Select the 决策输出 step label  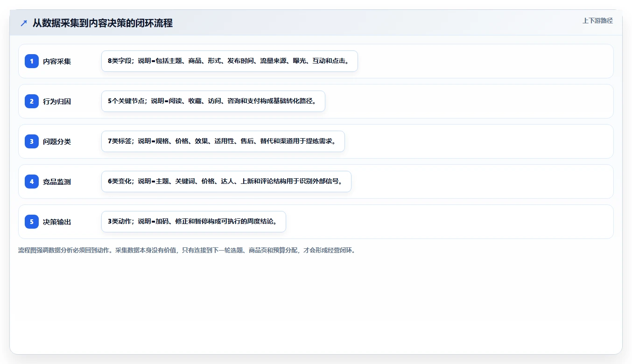tap(57, 222)
